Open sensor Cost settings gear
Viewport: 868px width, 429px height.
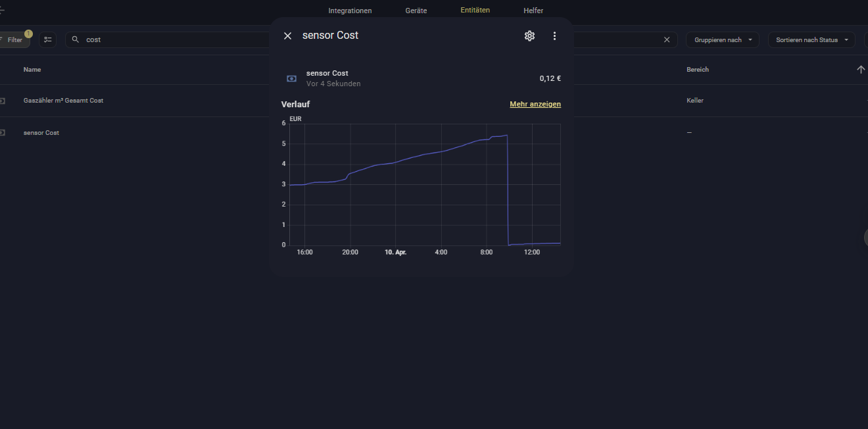[x=529, y=36]
